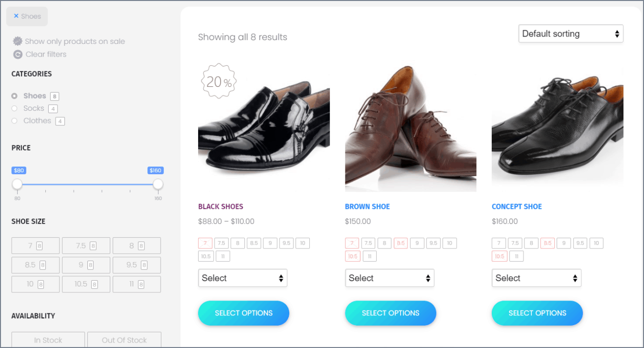644x348 pixels.
Task: Choose shoe size 9.5 in the sidebar filter
Action: 137,265
